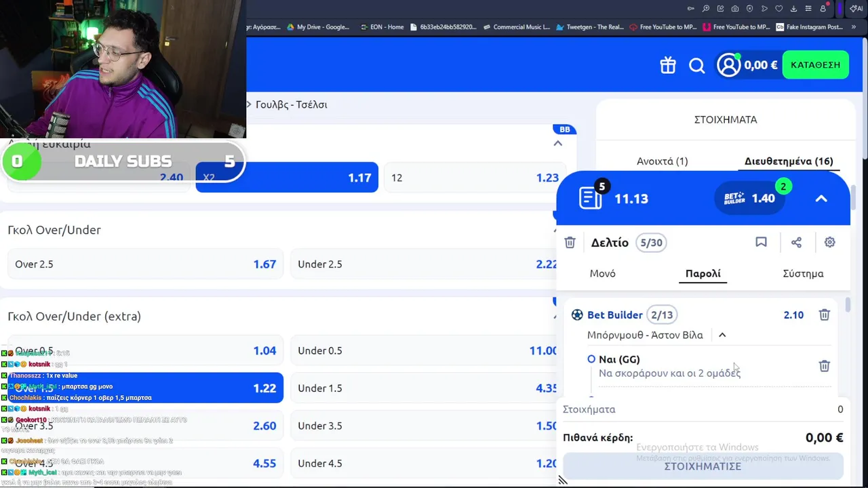
Task: Click the ΣΤΟΙΧΗΜΑΤΙΣΕ place bet button
Action: [x=703, y=466]
